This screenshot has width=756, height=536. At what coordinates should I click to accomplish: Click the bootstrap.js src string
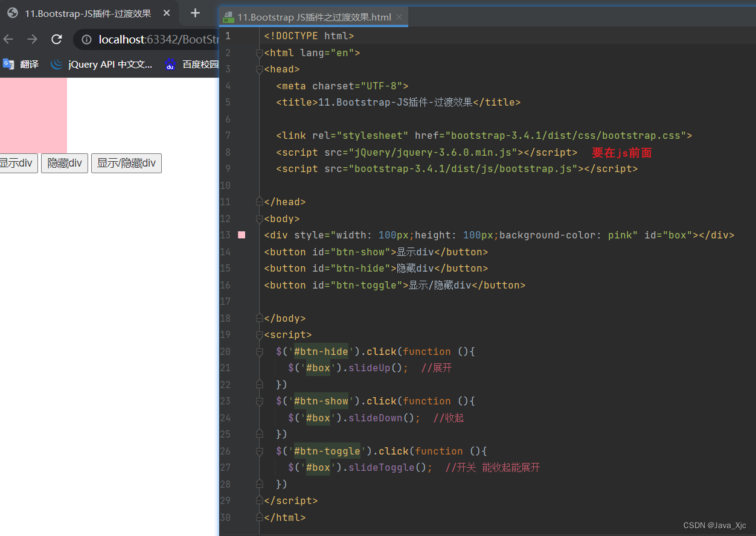click(463, 169)
